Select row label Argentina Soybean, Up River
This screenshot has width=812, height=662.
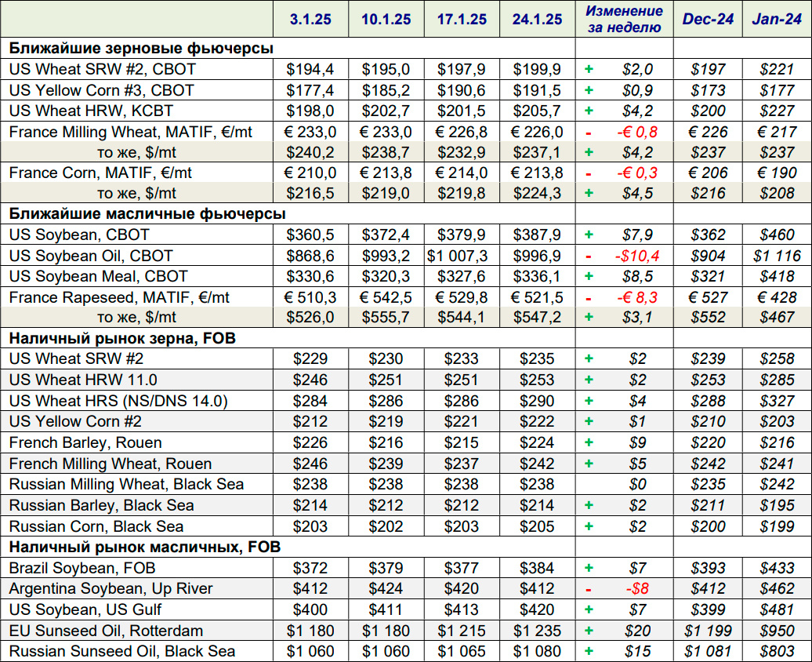(111, 589)
